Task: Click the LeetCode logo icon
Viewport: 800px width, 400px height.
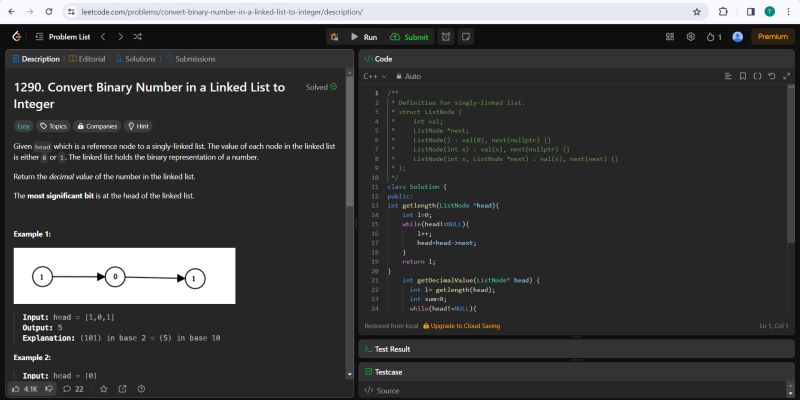Action: click(16, 37)
